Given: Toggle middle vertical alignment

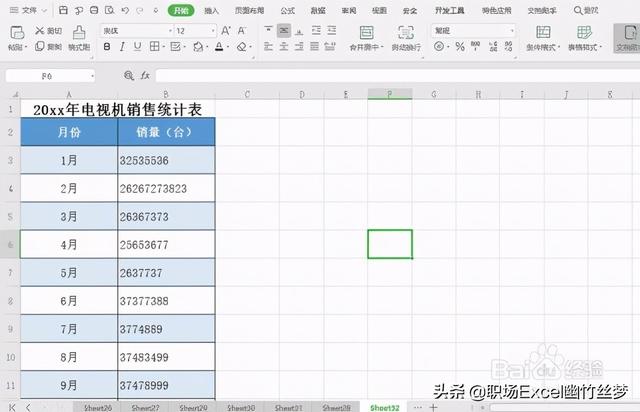Looking at the screenshot, I should pyautogui.click(x=284, y=30).
